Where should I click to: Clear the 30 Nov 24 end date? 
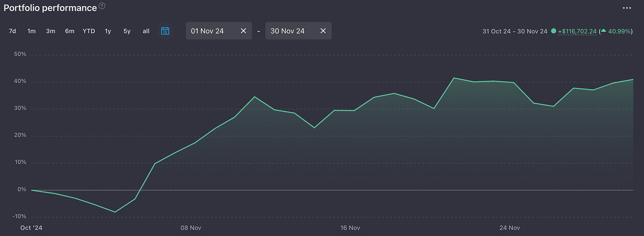[323, 31]
